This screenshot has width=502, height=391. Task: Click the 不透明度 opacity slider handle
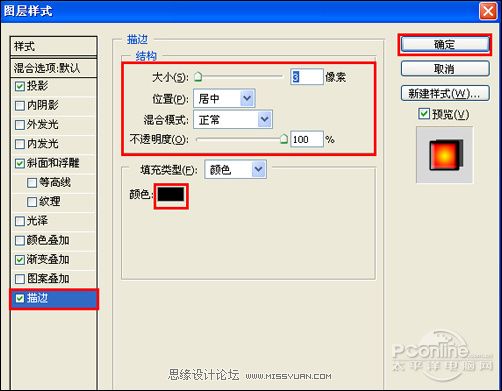[x=284, y=139]
